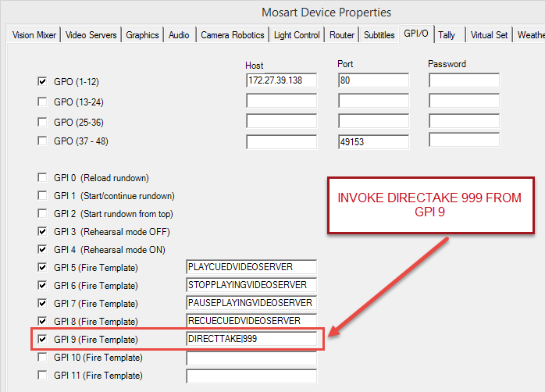This screenshot has width=545, height=392.
Task: Go to the Camera Robotics tab
Action: click(x=232, y=35)
